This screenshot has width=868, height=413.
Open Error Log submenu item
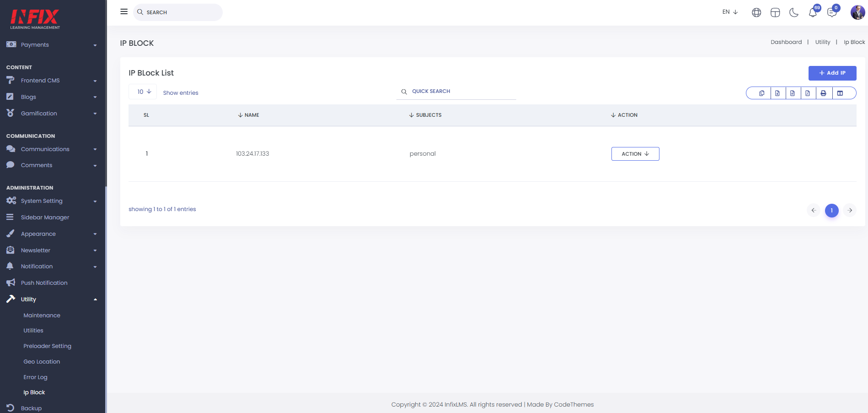35,377
